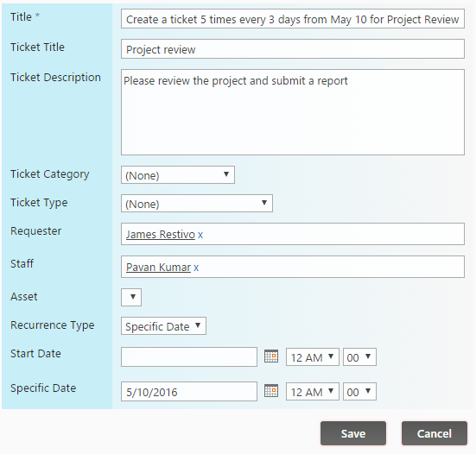The image size is (476, 454).
Task: Expand the Ticket Category dropdown
Action: click(x=178, y=174)
